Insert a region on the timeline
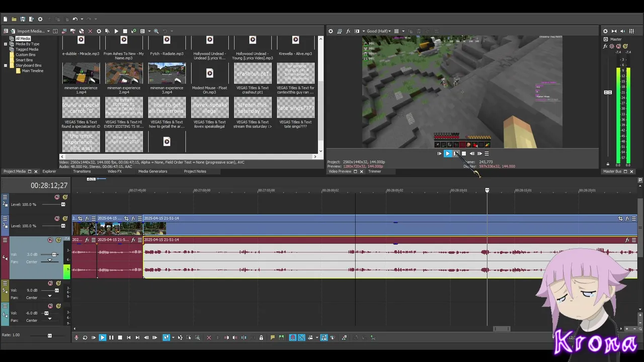Image resolution: width=644 pixels, height=362 pixels. [x=281, y=337]
